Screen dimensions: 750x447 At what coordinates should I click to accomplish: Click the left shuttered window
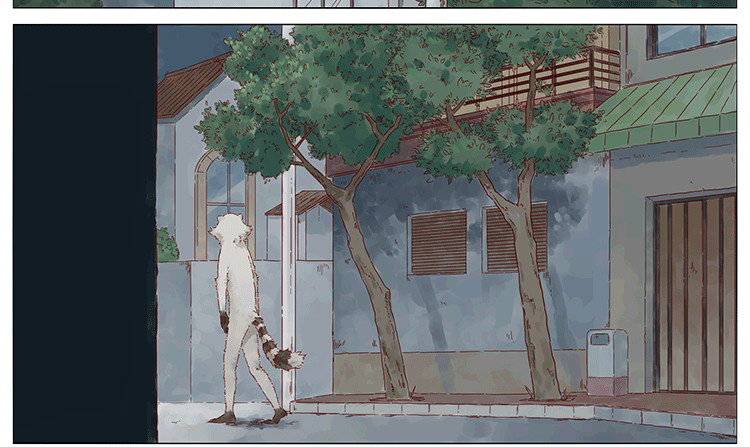coord(438,242)
